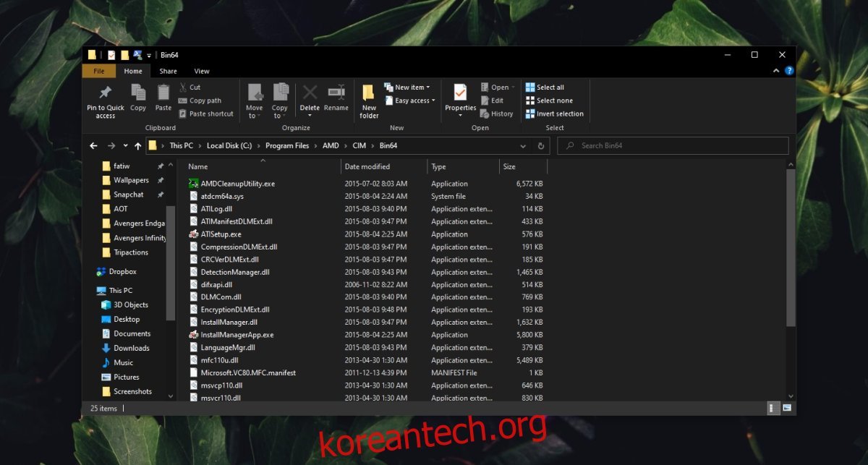868x465 pixels.
Task: Sort by Date modified column
Action: 384,166
